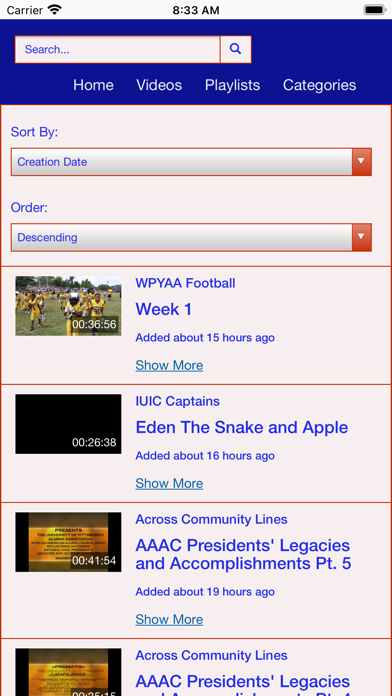Open the 00:41:54 video thumbnail

tap(68, 542)
